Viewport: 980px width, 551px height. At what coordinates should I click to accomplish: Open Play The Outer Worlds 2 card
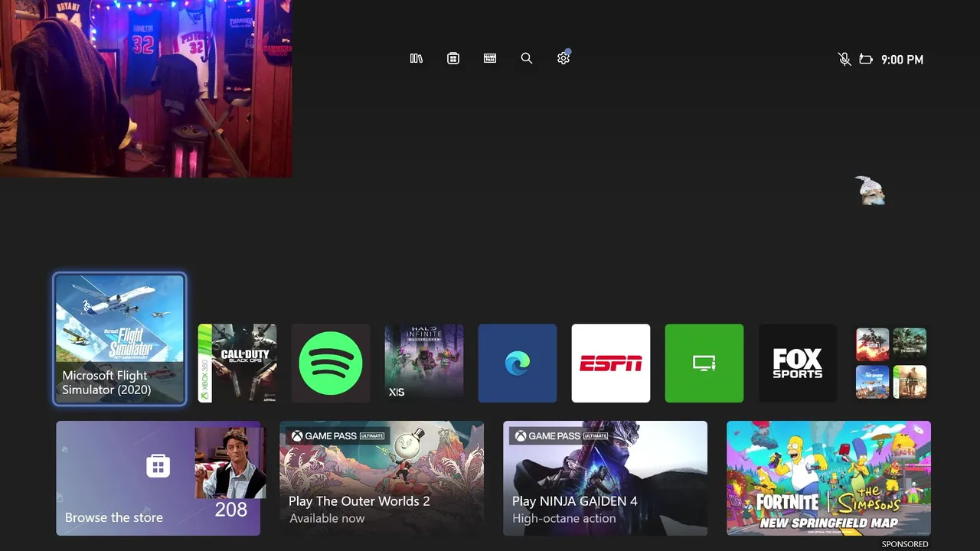[381, 478]
